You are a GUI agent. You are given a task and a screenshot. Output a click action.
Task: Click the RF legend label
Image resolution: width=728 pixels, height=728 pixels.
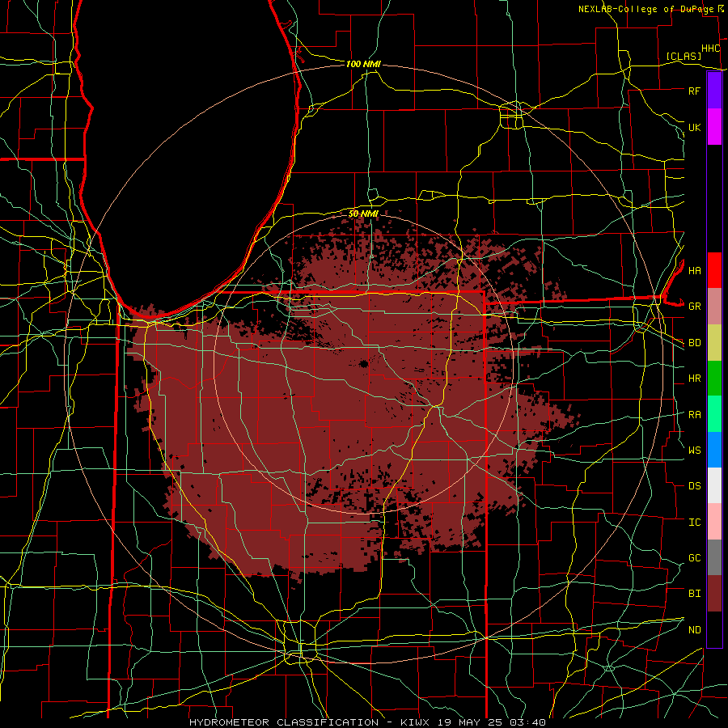(694, 91)
